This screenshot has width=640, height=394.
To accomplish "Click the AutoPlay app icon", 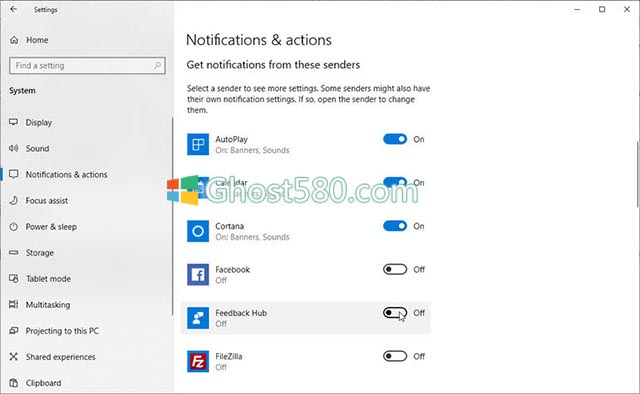I will point(198,144).
